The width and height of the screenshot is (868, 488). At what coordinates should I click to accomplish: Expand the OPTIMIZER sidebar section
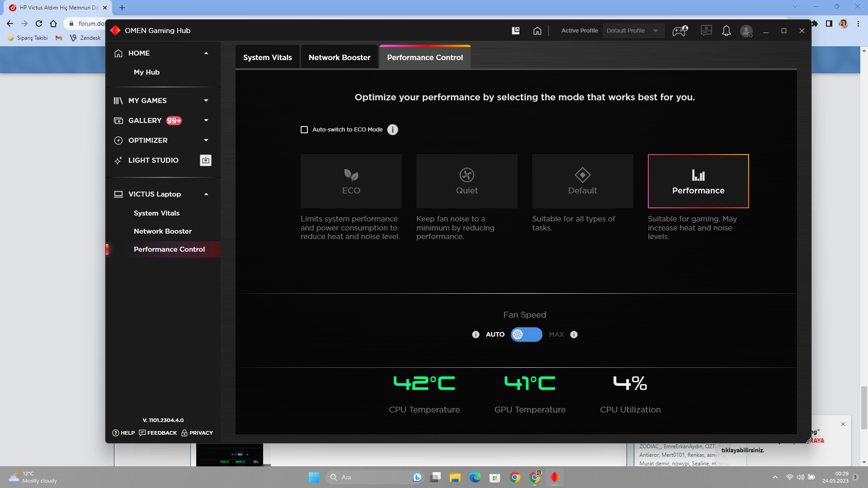click(x=206, y=141)
